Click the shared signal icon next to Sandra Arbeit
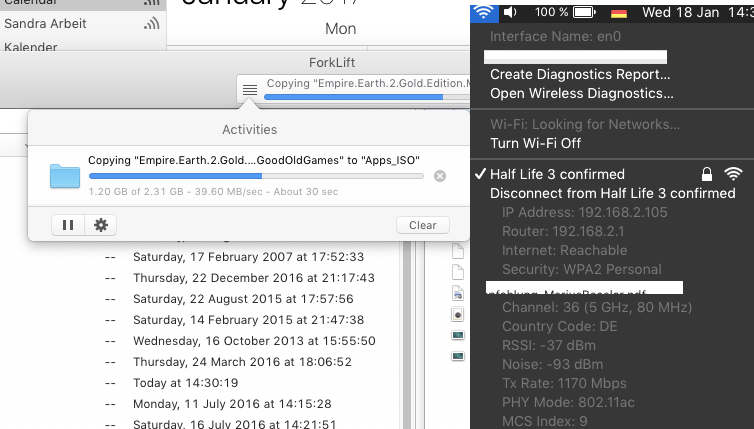The image size is (754, 429). point(151,23)
